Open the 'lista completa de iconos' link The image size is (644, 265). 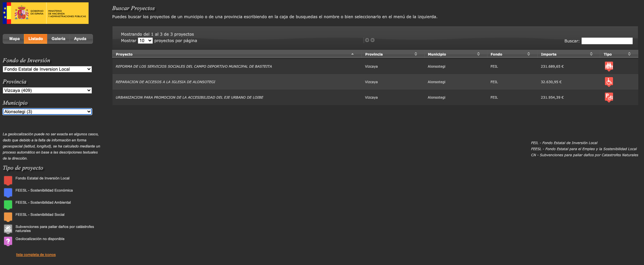point(36,255)
